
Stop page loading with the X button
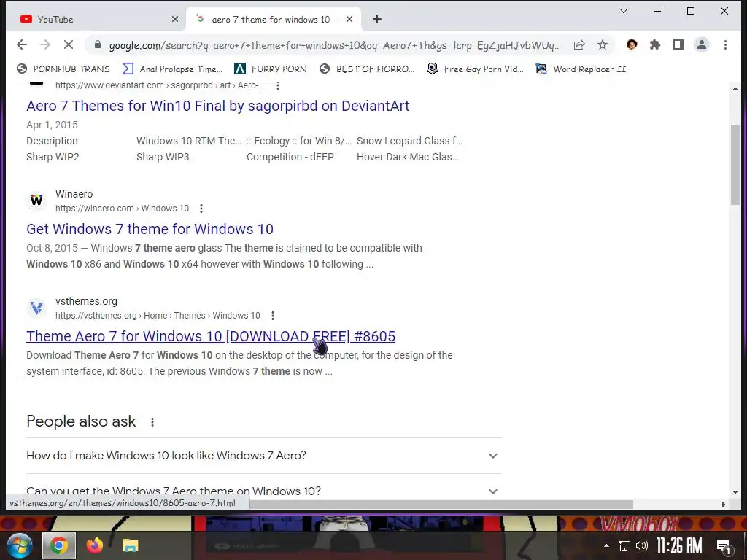pos(69,44)
